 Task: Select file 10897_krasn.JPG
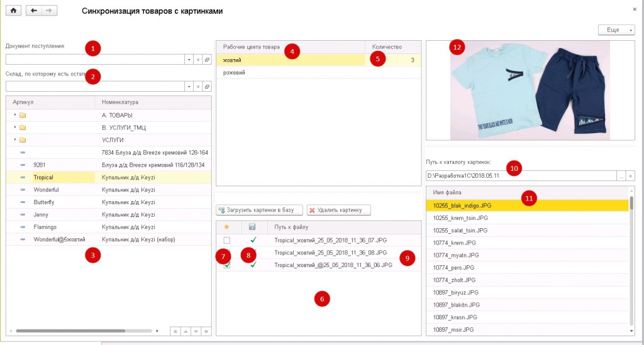click(x=528, y=317)
